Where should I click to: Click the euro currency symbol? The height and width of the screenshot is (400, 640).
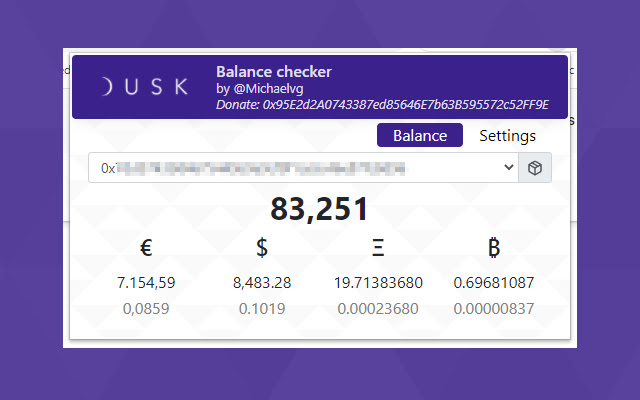(x=146, y=247)
